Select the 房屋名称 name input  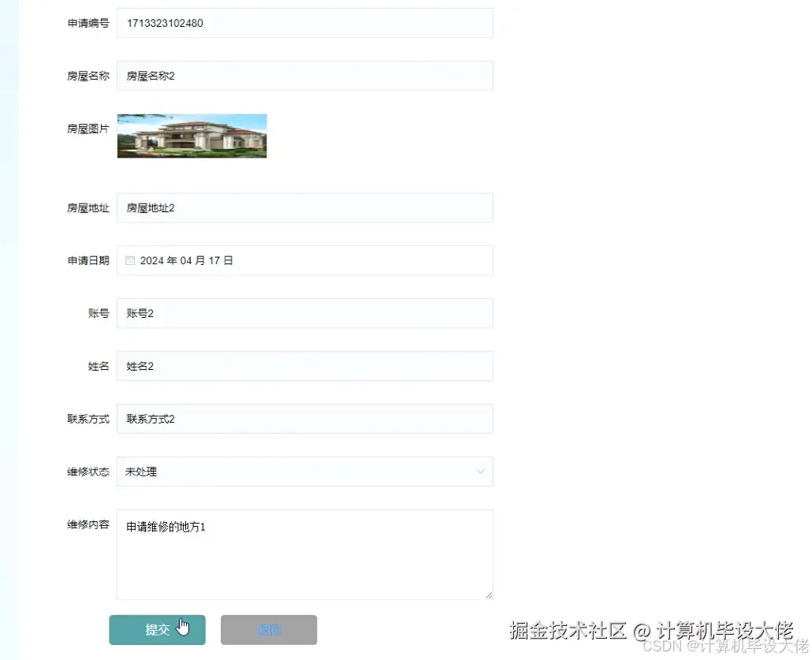click(x=305, y=76)
